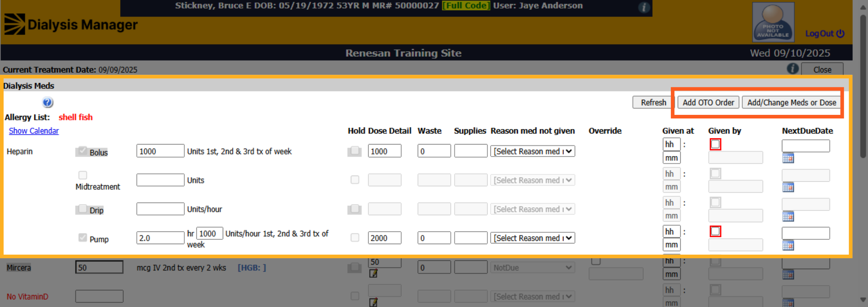The image size is (868, 307).
Task: Open calendar icon for Heparin Bolus due date
Action: pos(788,158)
